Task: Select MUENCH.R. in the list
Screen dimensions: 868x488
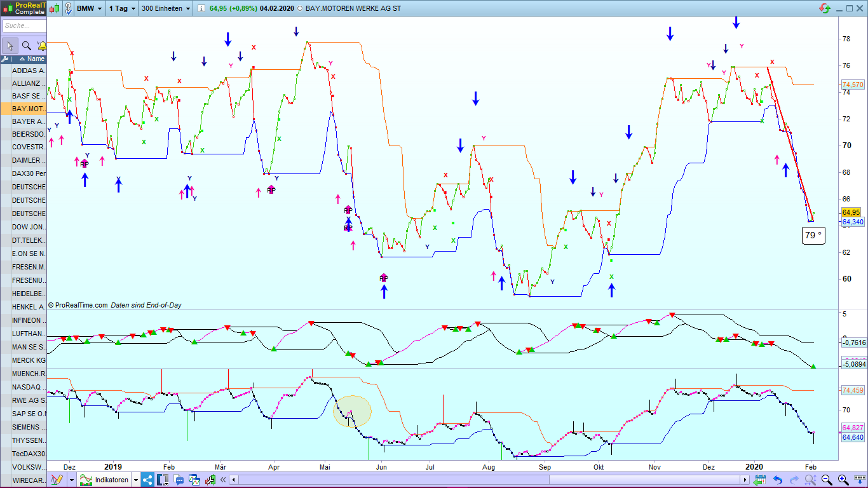Action: pyautogui.click(x=29, y=374)
